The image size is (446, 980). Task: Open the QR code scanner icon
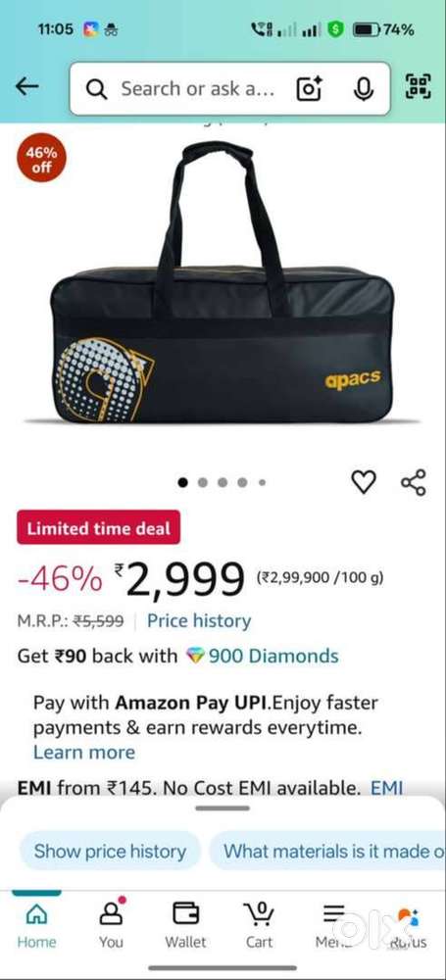point(419,86)
